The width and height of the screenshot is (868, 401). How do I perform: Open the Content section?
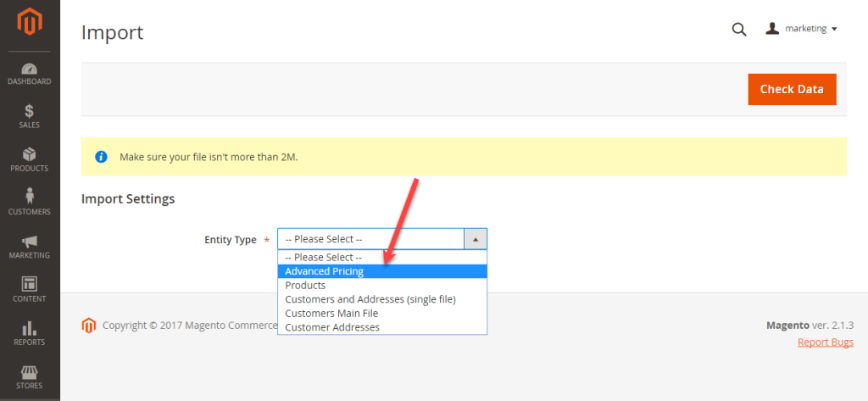click(30, 290)
